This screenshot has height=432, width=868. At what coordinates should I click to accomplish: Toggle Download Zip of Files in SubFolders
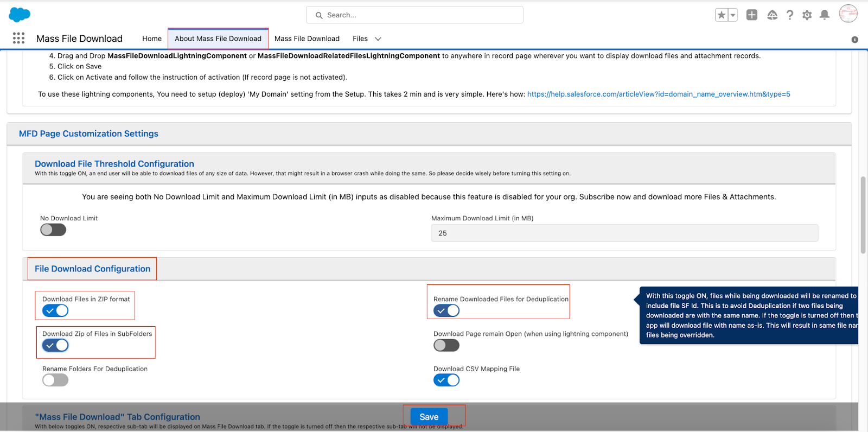(55, 345)
